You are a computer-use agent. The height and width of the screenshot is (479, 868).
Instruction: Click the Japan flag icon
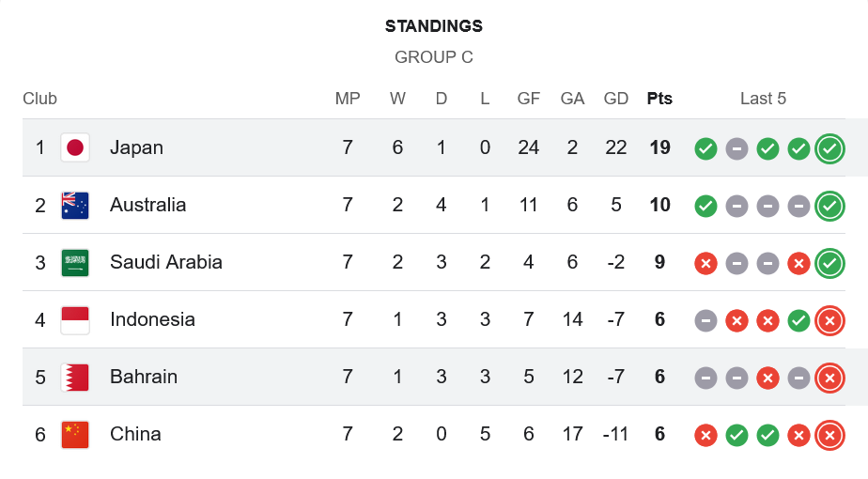[75, 147]
